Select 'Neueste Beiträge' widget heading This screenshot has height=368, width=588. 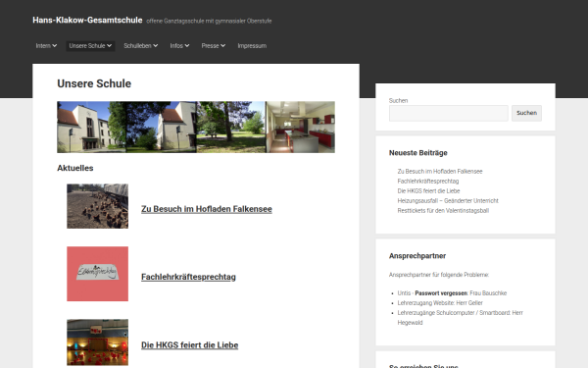[418, 153]
